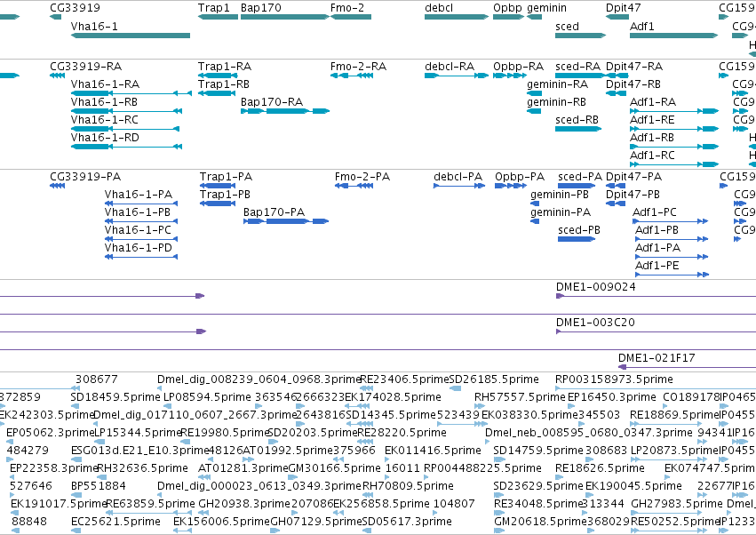Image resolution: width=756 pixels, height=535 pixels.
Task: Select the Adf1-RE transcript label
Action: (652, 120)
